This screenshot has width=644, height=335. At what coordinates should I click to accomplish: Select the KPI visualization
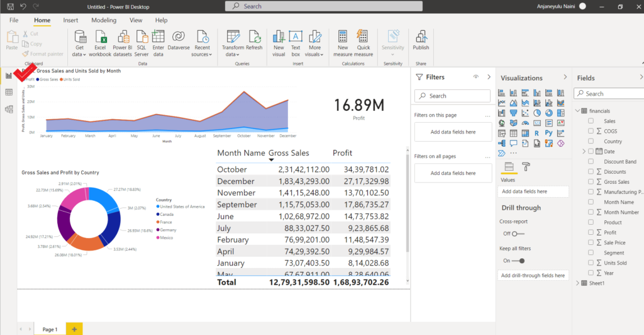pos(560,123)
